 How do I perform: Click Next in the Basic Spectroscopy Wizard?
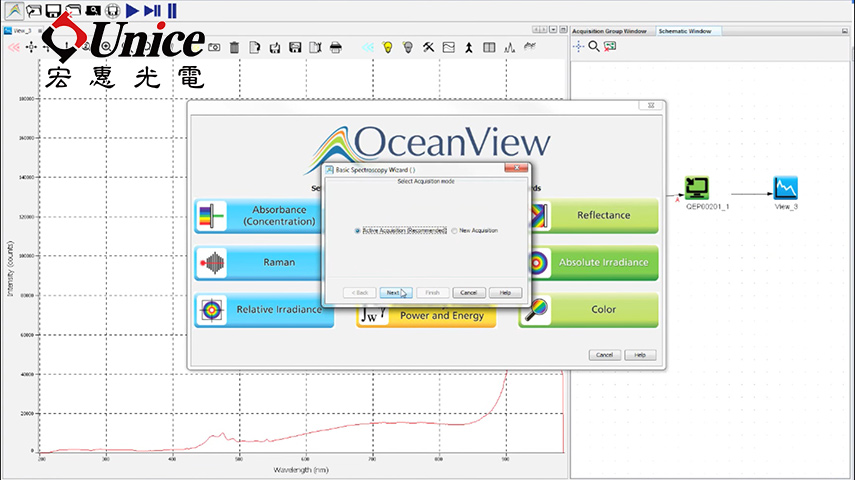pos(396,293)
